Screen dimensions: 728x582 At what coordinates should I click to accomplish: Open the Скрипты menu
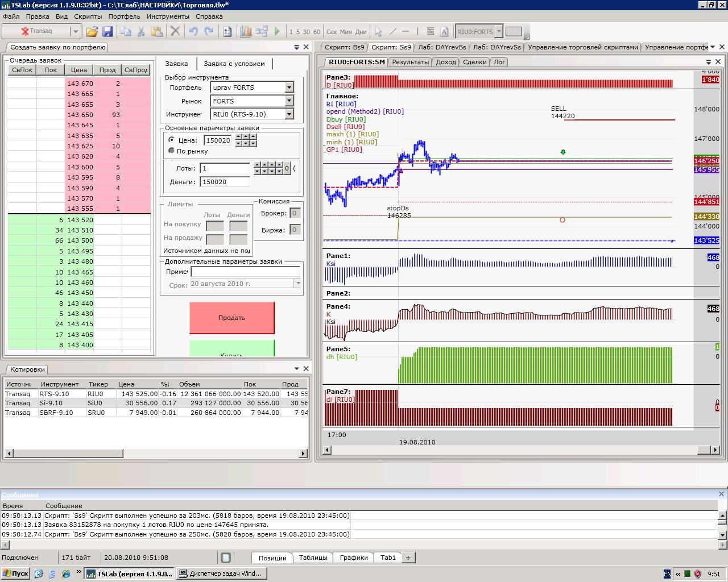(88, 16)
